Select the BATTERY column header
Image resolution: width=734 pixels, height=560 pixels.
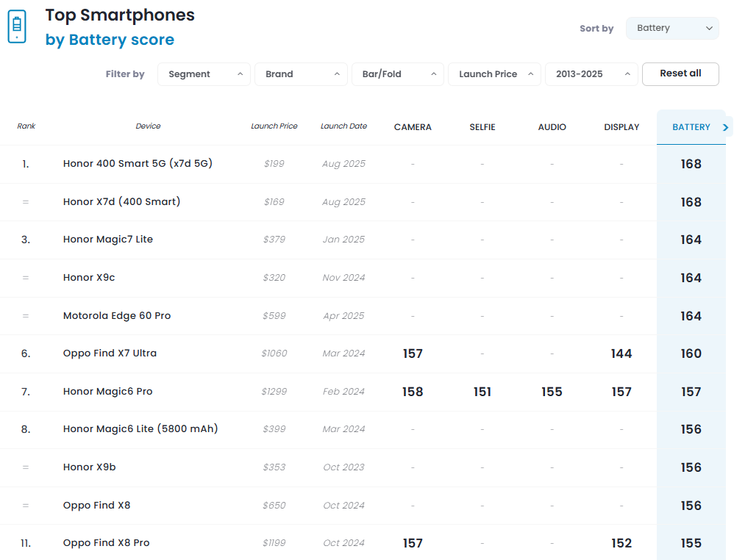pyautogui.click(x=691, y=127)
